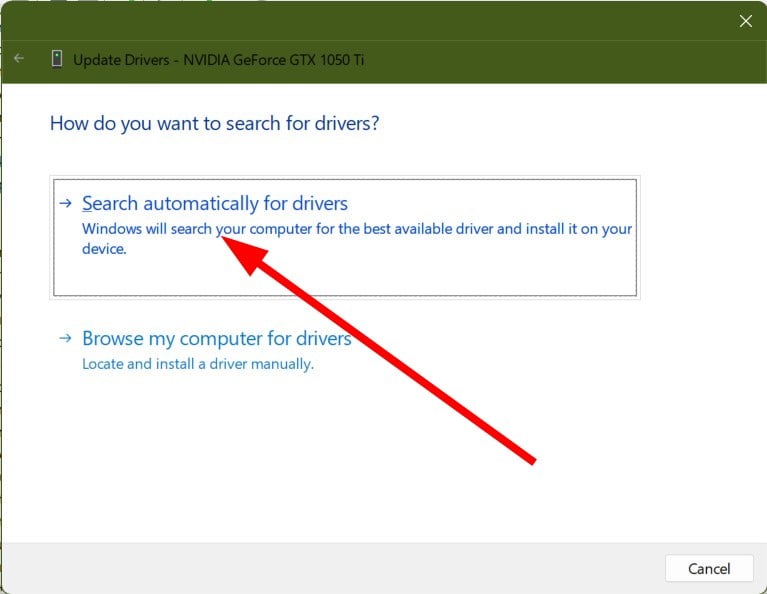Click the device icon beside Update Drivers title
The image size is (767, 594).
tap(57, 59)
